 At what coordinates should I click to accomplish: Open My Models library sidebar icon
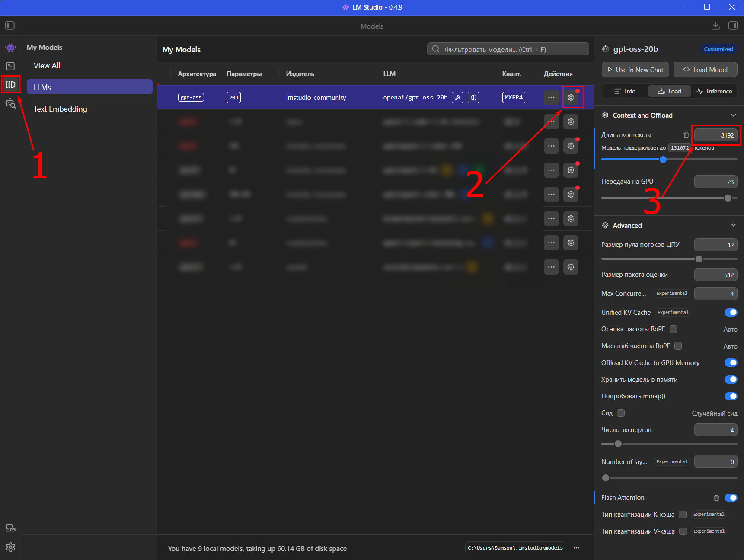coord(11,84)
